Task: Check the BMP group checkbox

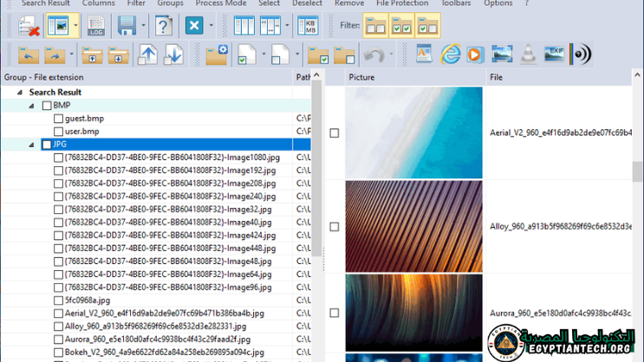Action: point(47,106)
